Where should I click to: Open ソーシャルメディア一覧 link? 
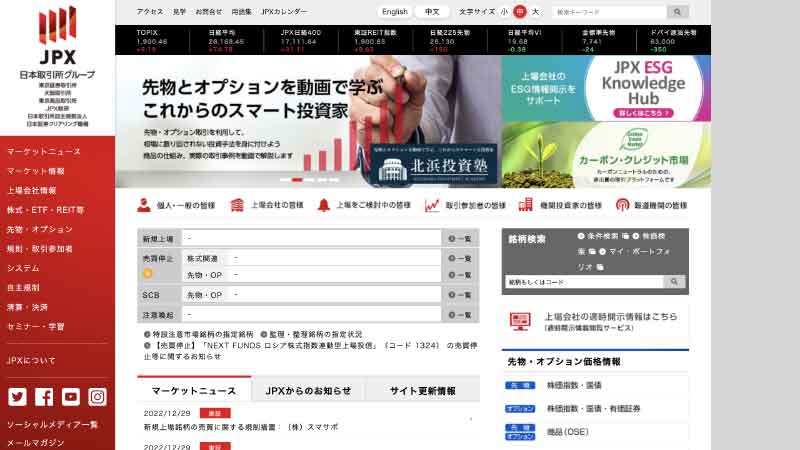(52, 424)
